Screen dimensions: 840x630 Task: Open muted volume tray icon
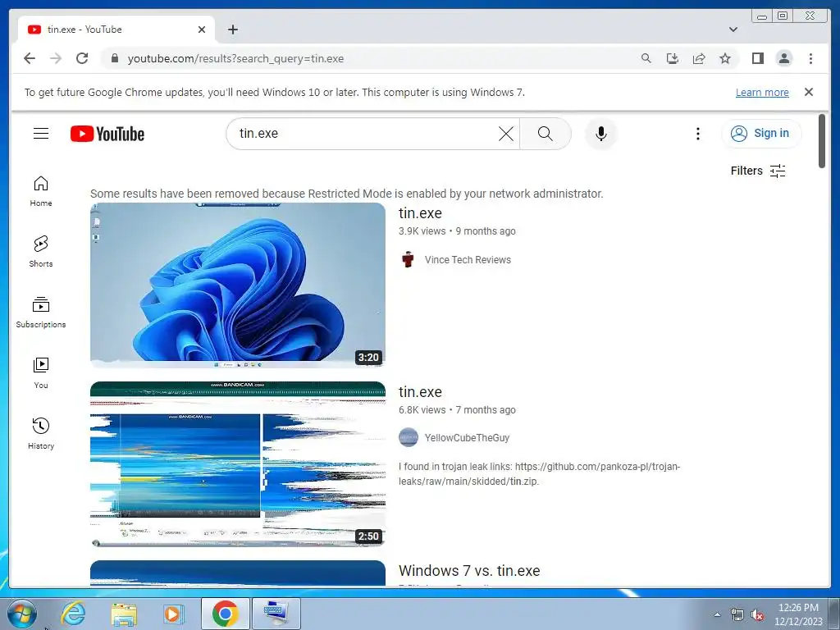(x=756, y=615)
